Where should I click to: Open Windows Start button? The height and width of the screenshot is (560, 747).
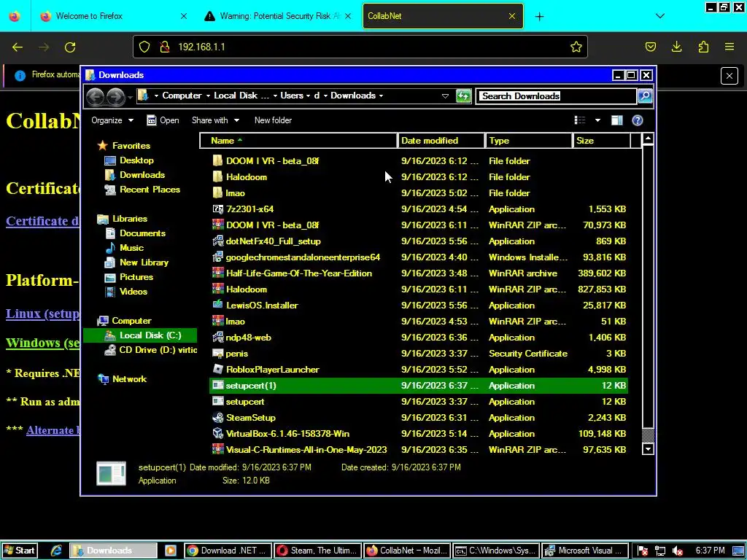pos(19,551)
